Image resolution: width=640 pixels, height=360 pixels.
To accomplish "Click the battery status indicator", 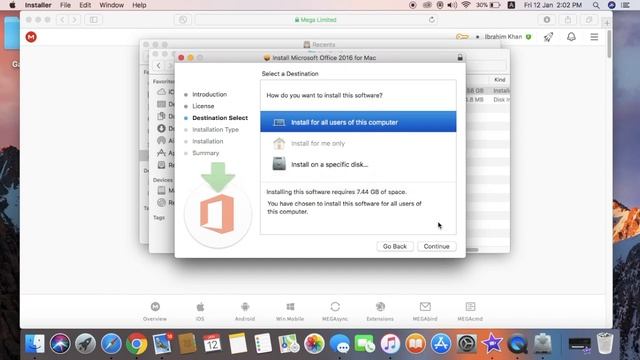I will click(x=488, y=5).
